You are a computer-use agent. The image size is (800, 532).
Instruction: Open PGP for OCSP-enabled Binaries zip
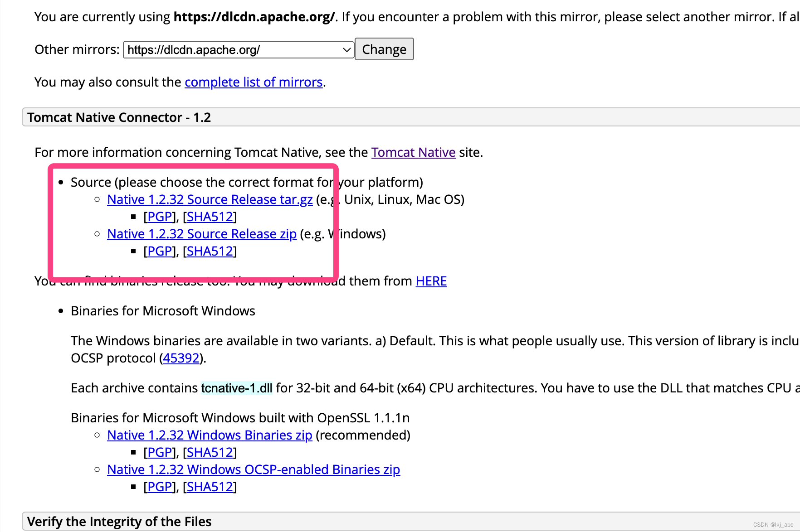pyautogui.click(x=160, y=487)
